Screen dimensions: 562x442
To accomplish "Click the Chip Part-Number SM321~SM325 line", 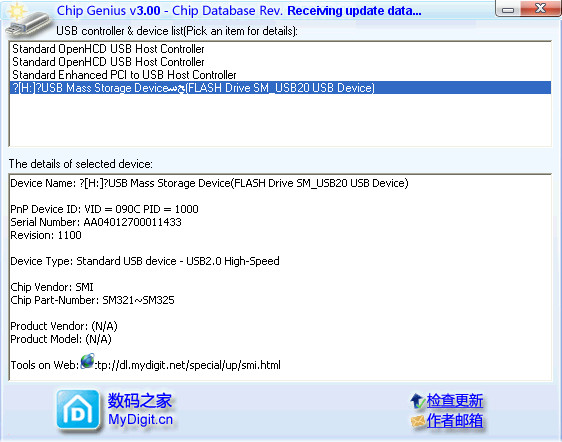I will [x=92, y=300].
